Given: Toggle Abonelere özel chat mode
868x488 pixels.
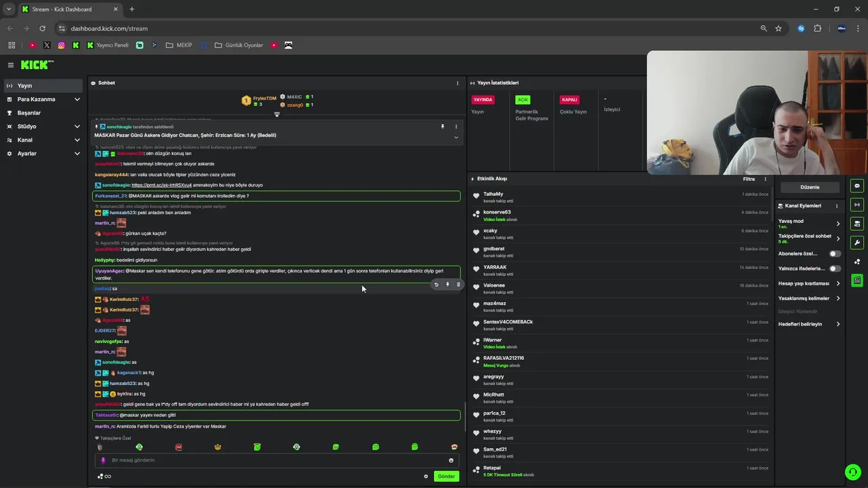Looking at the screenshot, I should [x=835, y=253].
